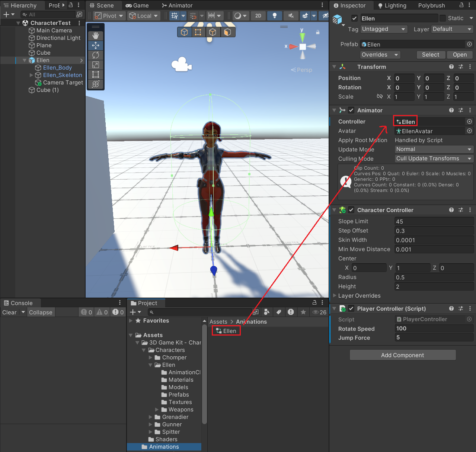This screenshot has height=452, width=476.
Task: Click prefab Open button
Action: (460, 55)
